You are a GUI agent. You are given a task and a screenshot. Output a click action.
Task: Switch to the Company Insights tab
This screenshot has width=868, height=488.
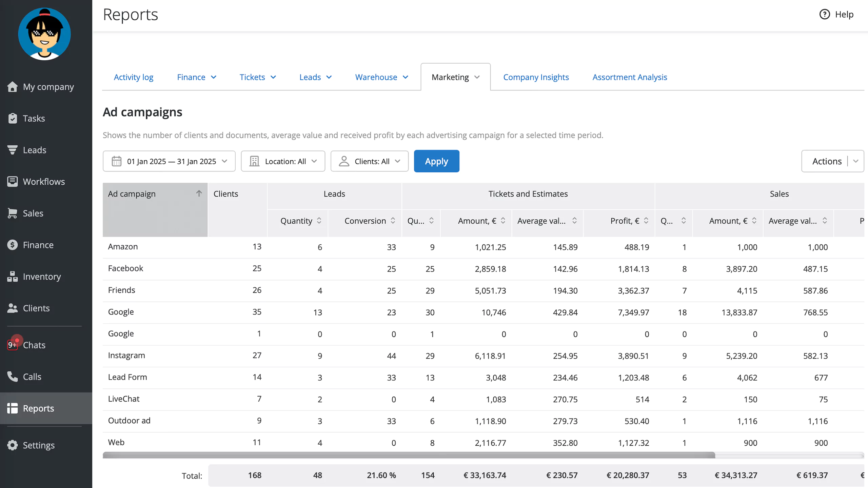(535, 76)
